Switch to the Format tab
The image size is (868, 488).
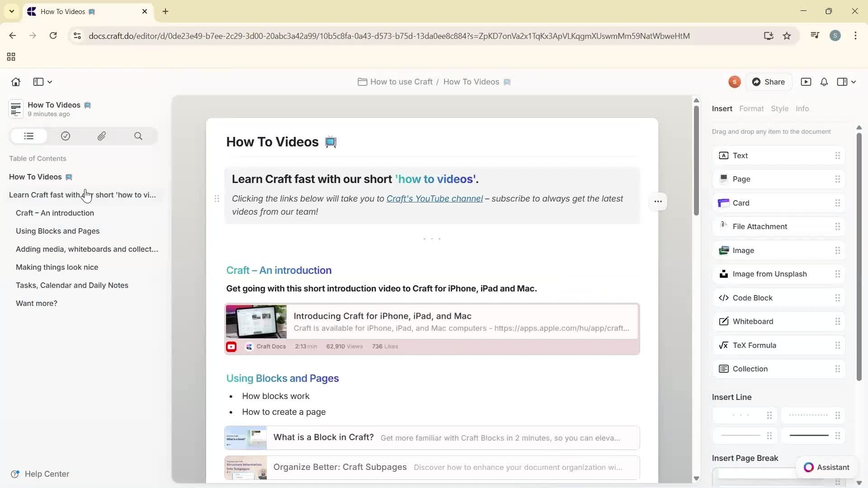coord(751,108)
